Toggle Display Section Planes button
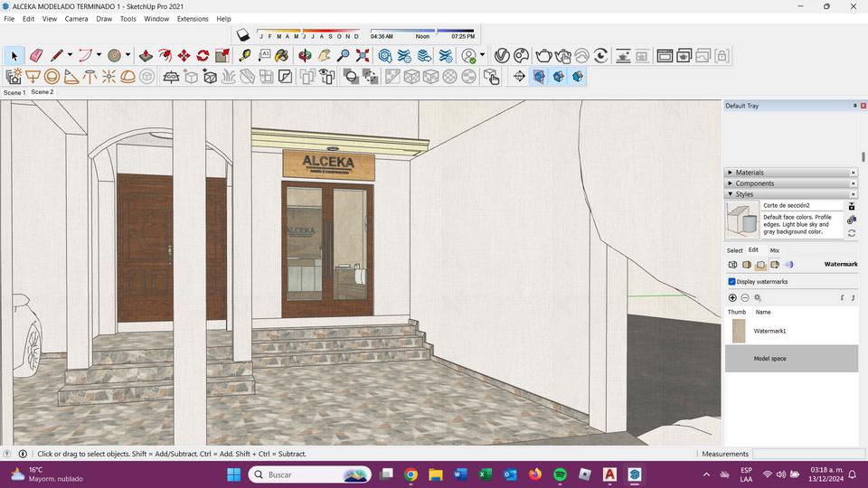868x488 pixels. (539, 77)
